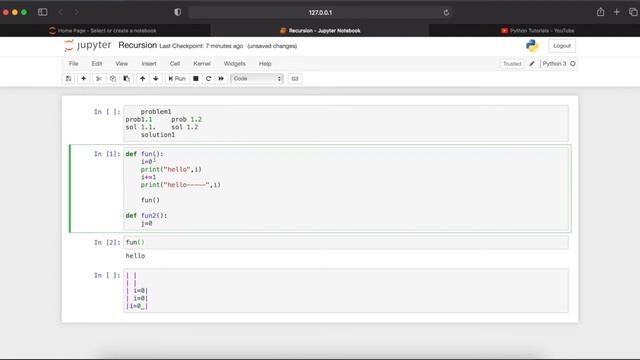Open the Help menu
This screenshot has height=360, width=640.
[265, 64]
